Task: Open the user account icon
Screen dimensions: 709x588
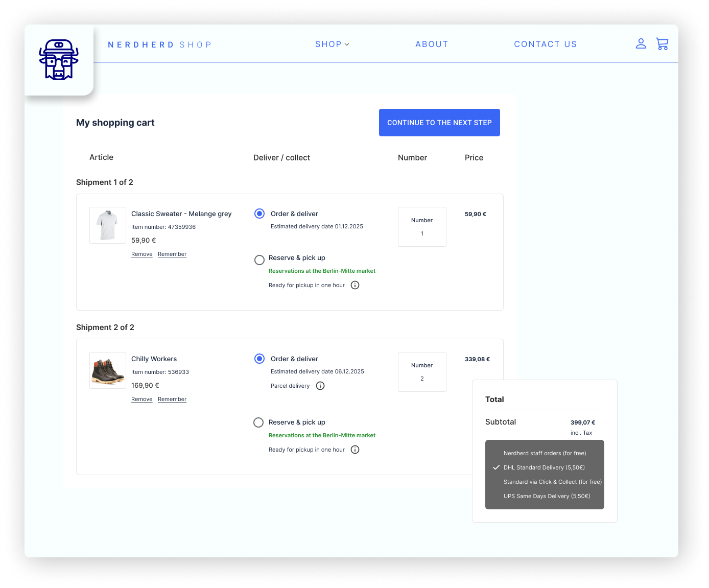Action: coord(641,44)
